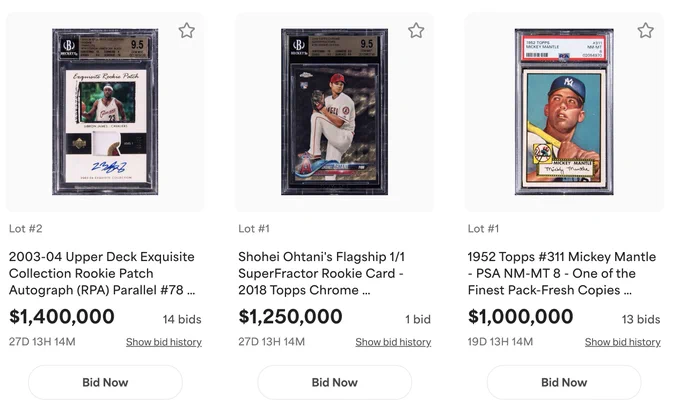Bid Now on the Ohtani SuperFractor lot
Screen dimensions: 680x412
point(335,382)
